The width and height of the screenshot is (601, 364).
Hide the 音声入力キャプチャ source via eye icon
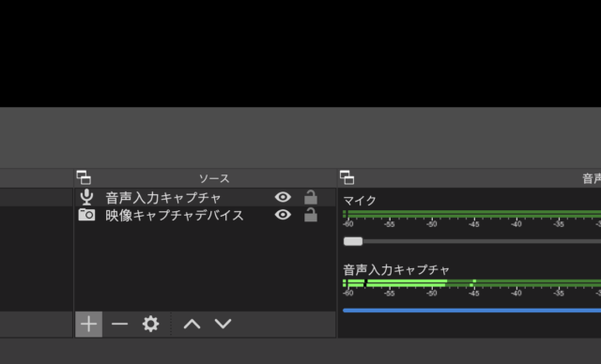pyautogui.click(x=283, y=197)
